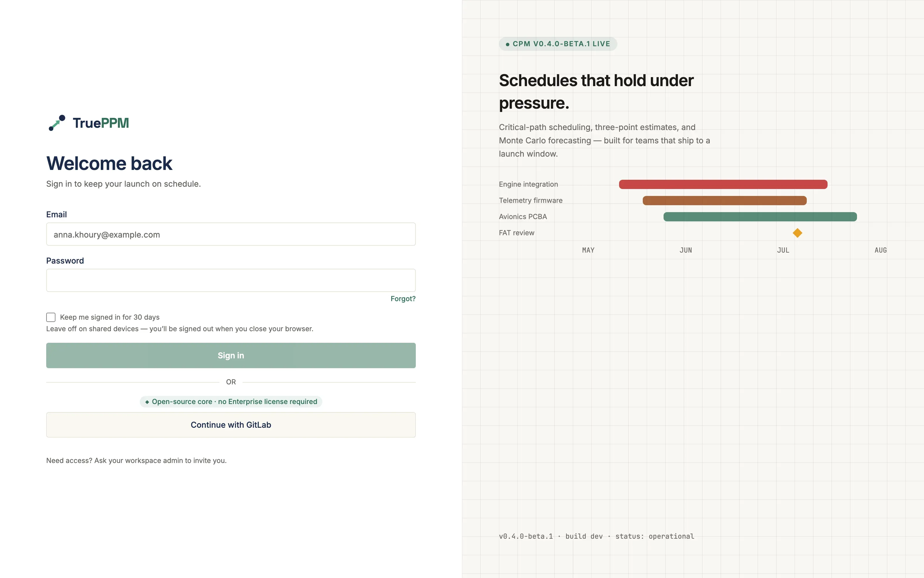Click the Welcome back heading
The width and height of the screenshot is (924, 578).
[109, 163]
